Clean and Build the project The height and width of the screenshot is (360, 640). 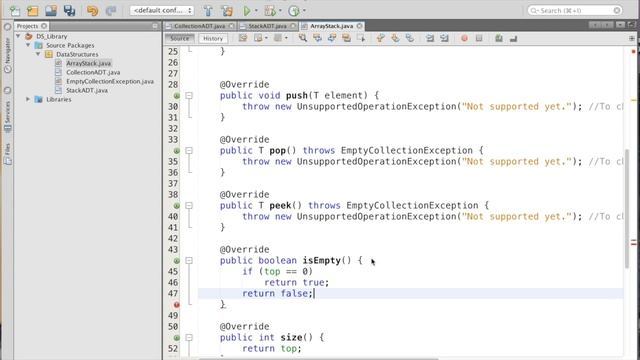227,11
